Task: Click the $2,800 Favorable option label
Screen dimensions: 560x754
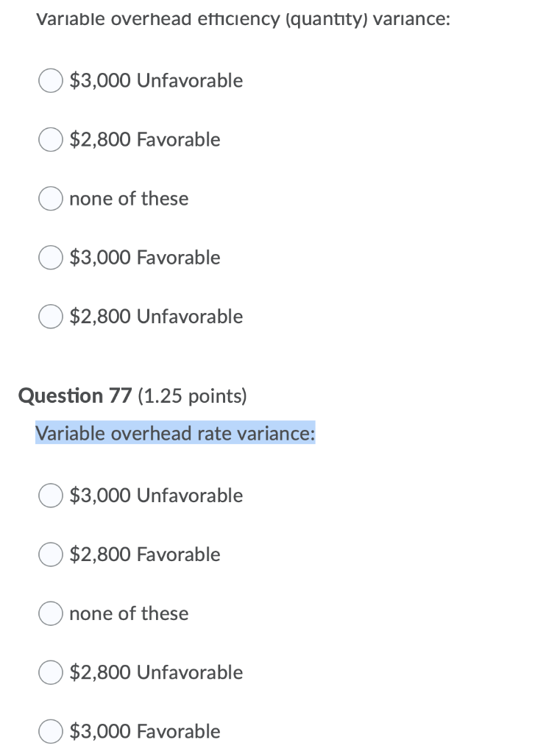Action: point(145,139)
